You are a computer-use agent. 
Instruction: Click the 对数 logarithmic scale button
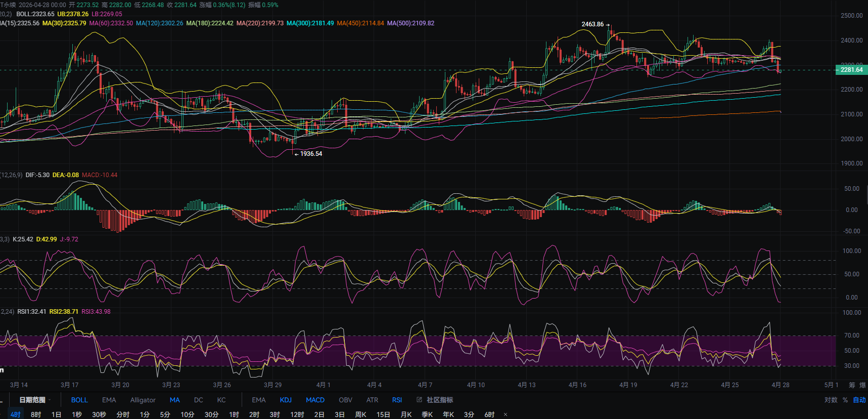(831, 400)
